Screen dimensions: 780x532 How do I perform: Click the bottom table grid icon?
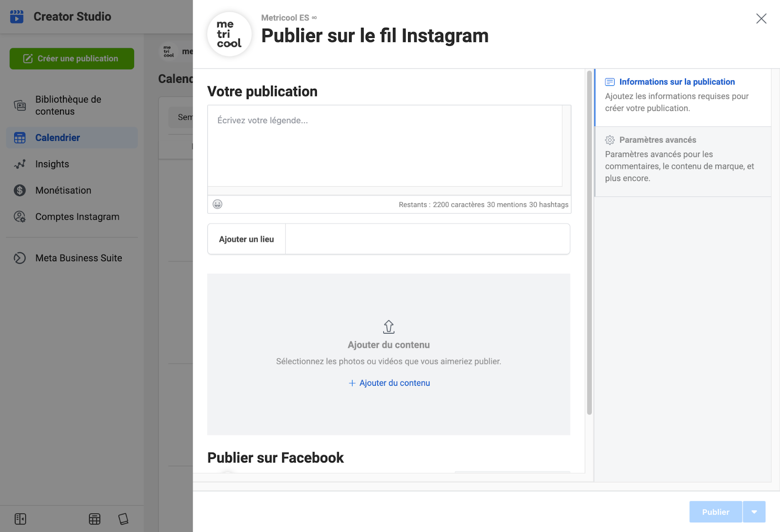click(x=95, y=519)
